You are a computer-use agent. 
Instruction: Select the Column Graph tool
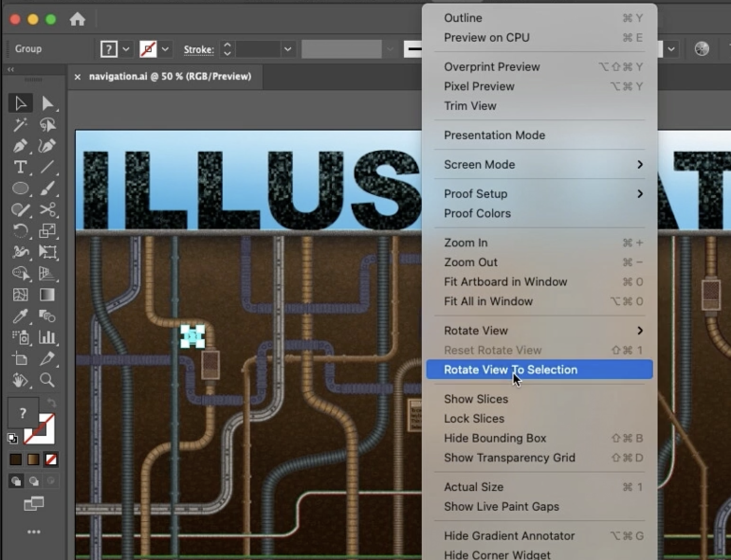(x=47, y=337)
